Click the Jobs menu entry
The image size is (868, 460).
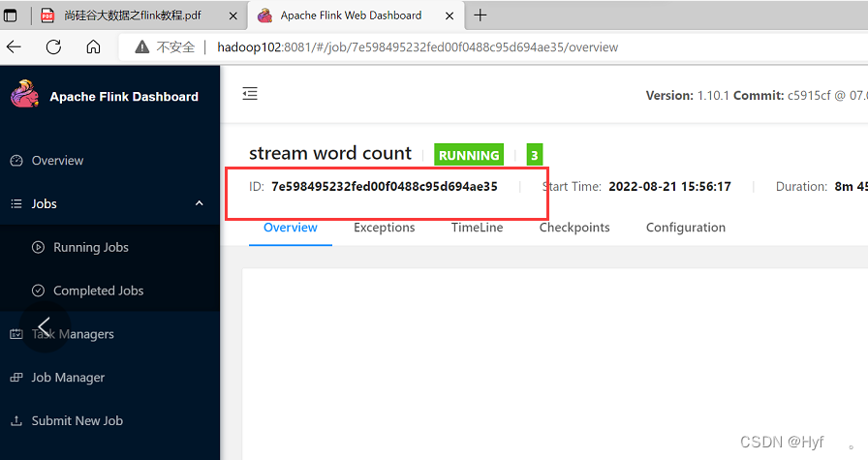pyautogui.click(x=109, y=203)
